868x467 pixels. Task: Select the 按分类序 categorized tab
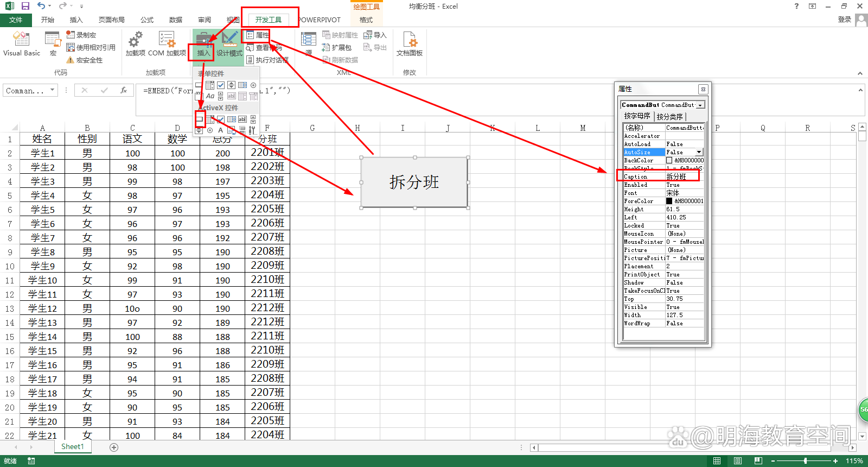(x=669, y=116)
